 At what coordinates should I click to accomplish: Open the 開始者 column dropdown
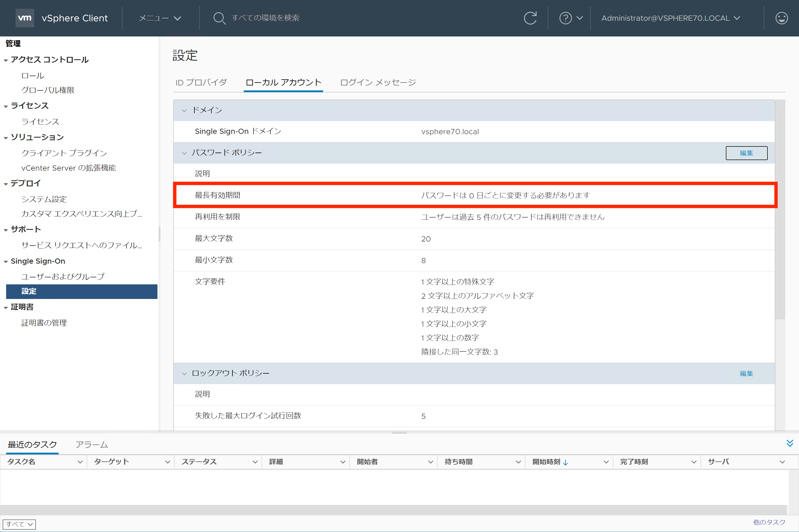(x=431, y=462)
